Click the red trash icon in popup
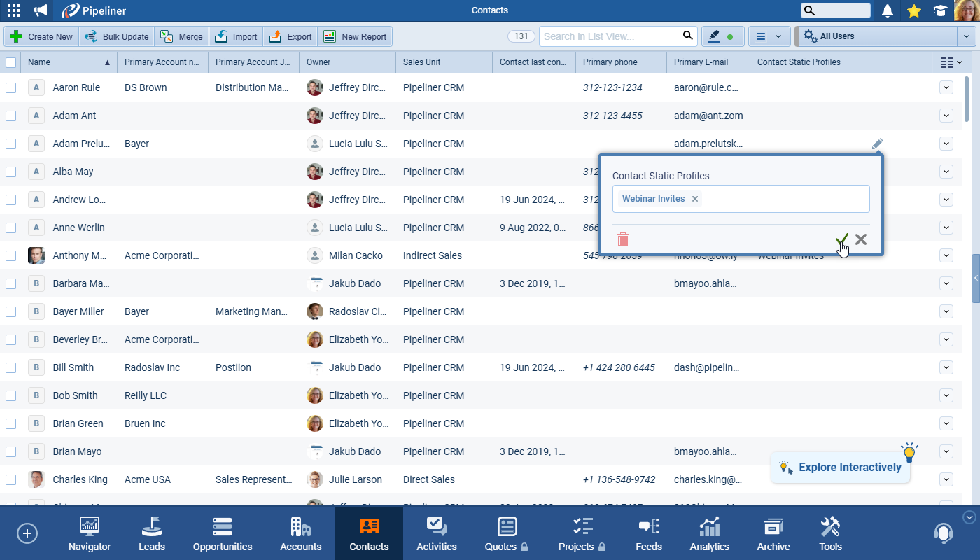 click(x=623, y=240)
